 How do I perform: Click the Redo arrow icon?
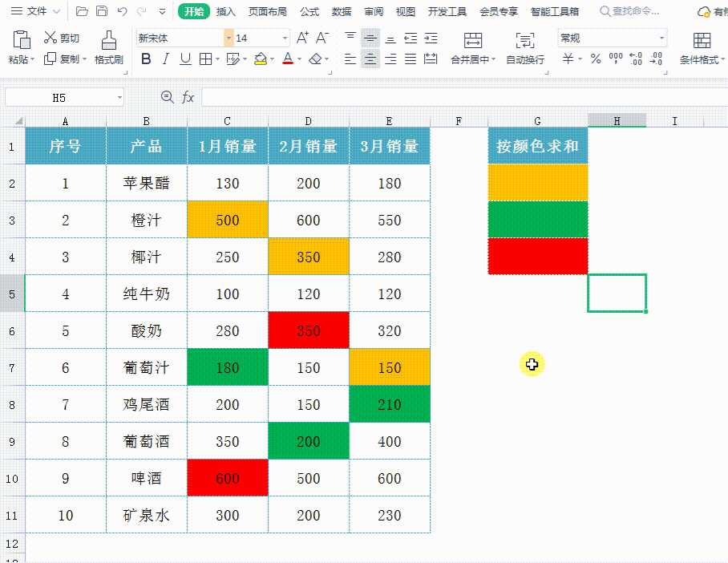[x=142, y=11]
